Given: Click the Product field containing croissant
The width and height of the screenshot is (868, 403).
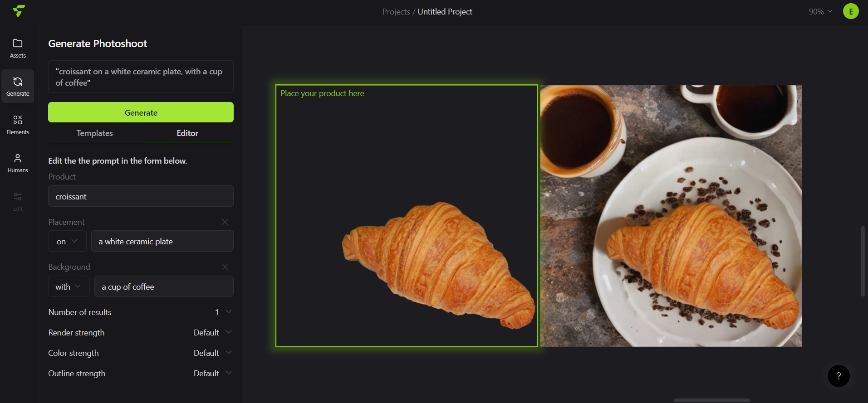Looking at the screenshot, I should pyautogui.click(x=141, y=196).
